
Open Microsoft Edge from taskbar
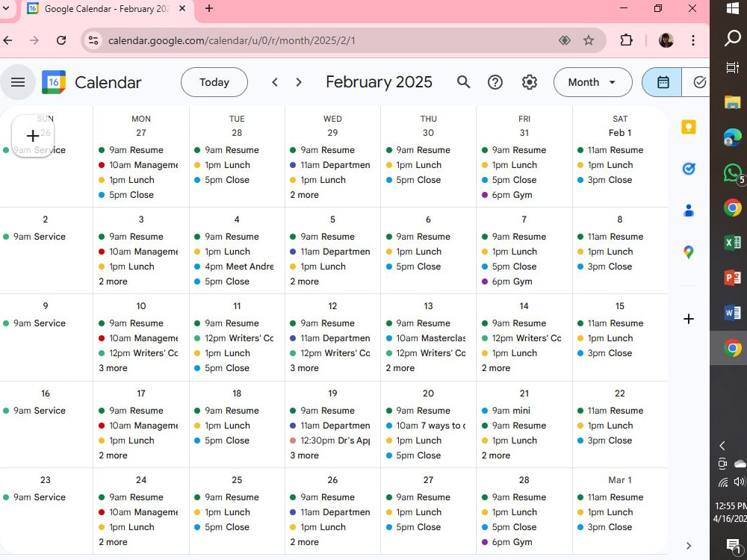pyautogui.click(x=732, y=137)
